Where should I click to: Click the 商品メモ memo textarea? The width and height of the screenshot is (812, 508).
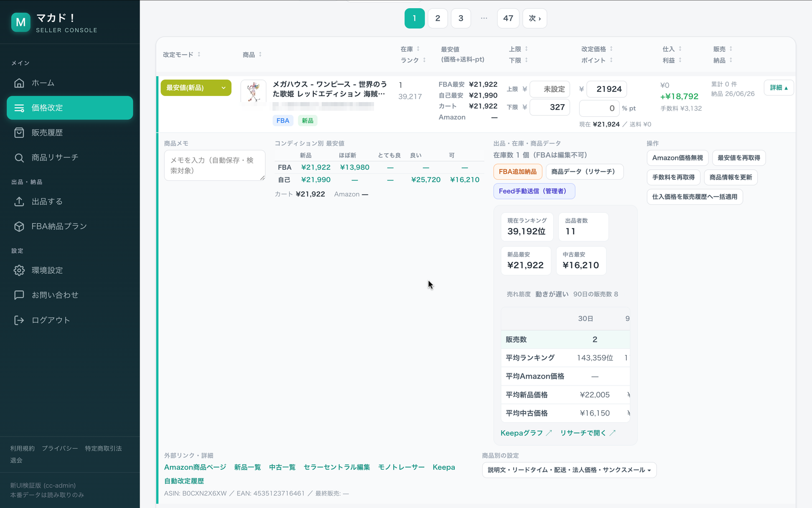pos(215,165)
